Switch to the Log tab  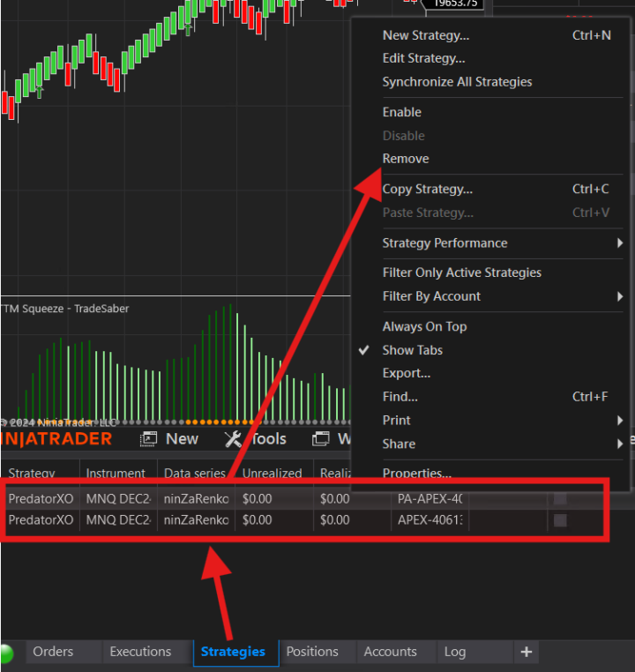coord(455,652)
